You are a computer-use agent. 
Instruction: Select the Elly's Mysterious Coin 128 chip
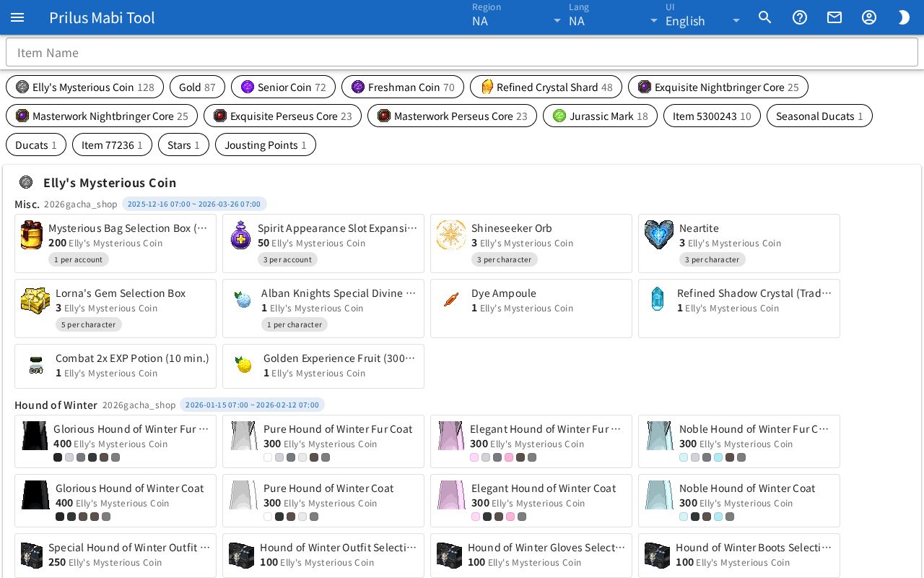(x=85, y=87)
